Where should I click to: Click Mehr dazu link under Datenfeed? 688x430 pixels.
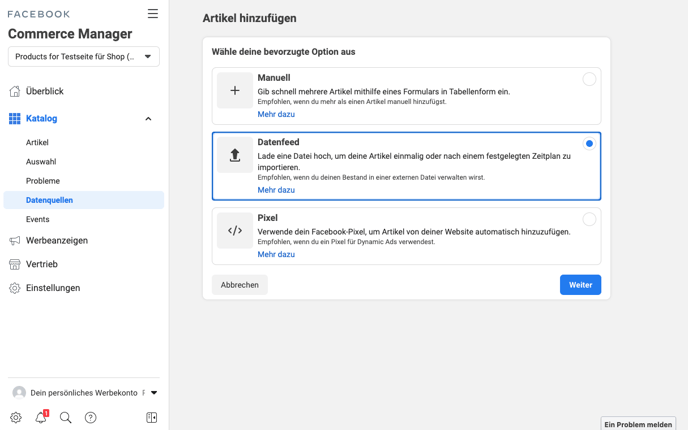[276, 190]
